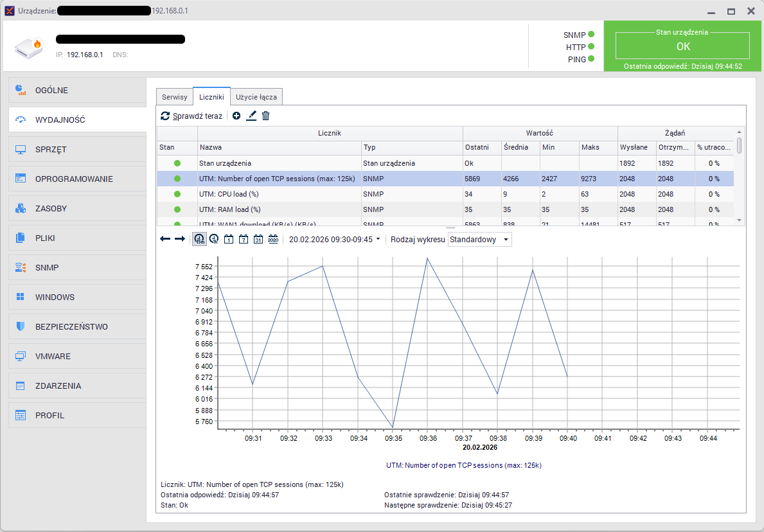Click the Sprawdź teraz button
764x532 pixels.
191,116
